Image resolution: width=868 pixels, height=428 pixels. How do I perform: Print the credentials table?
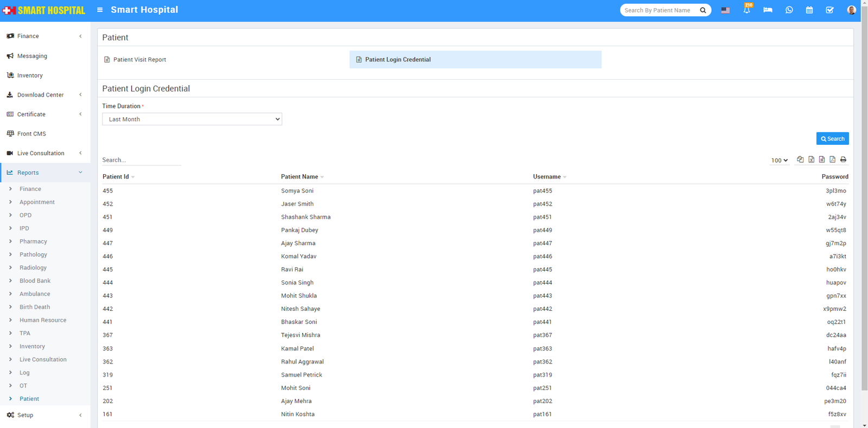843,159
